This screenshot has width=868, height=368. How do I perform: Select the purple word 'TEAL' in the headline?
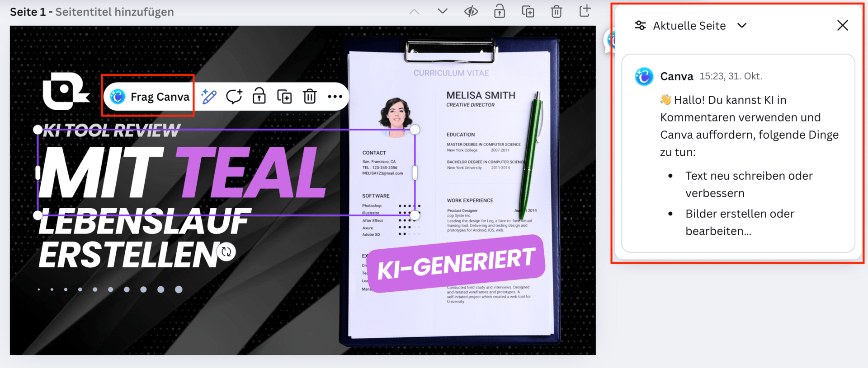251,172
